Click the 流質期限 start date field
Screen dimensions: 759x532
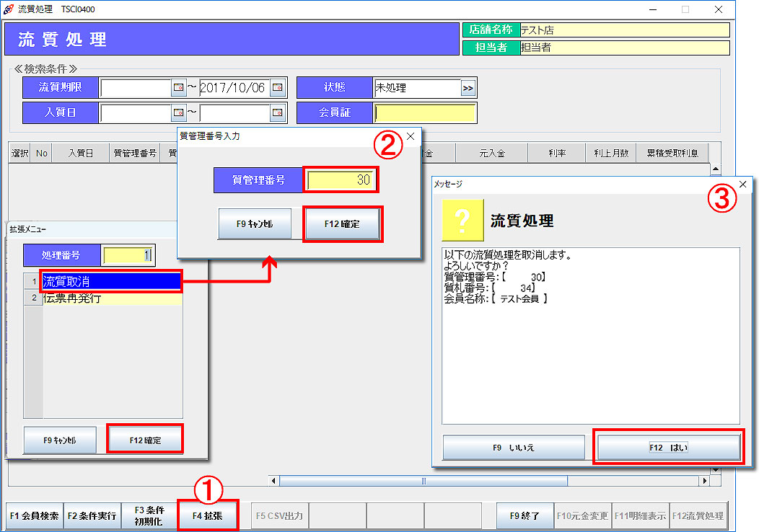(136, 87)
